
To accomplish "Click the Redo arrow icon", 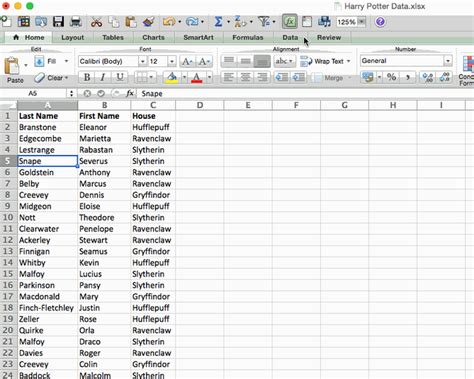I will 192,22.
